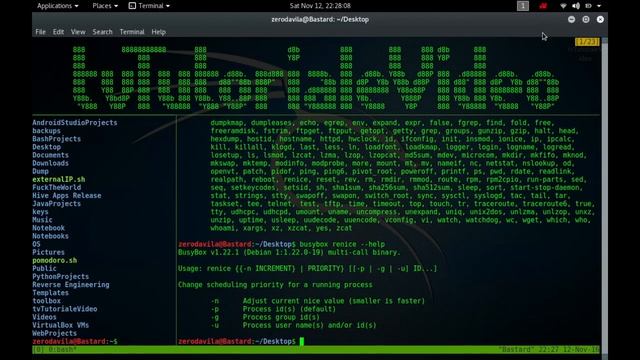640x360 pixels.
Task: Open the Places menu in top bar
Action: (105, 6)
